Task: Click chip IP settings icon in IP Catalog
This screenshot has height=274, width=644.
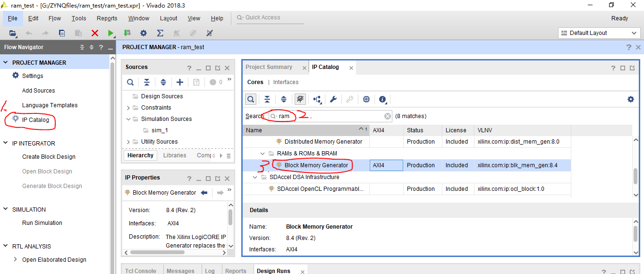Action: point(366,99)
